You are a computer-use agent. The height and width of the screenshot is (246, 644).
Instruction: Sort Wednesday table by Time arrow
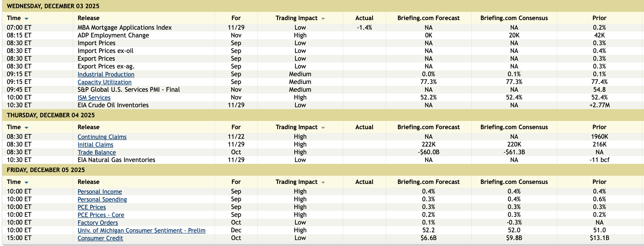pyautogui.click(x=26, y=18)
